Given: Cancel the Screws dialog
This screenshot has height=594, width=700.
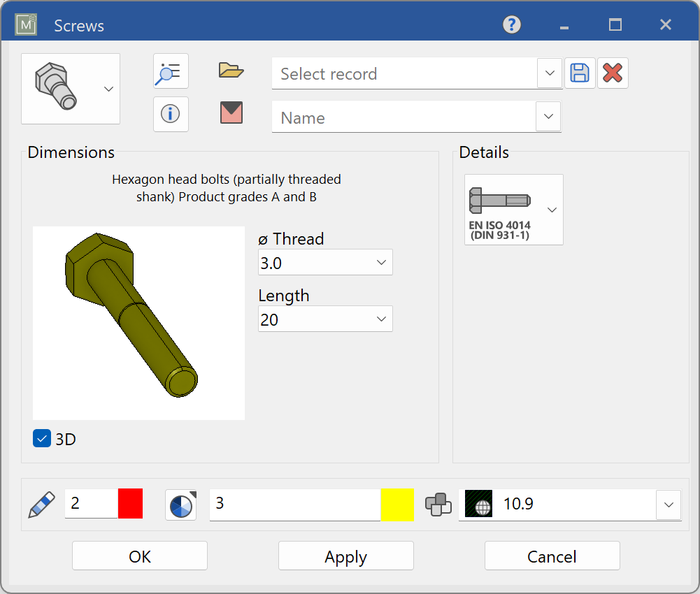Looking at the screenshot, I should click(x=551, y=556).
